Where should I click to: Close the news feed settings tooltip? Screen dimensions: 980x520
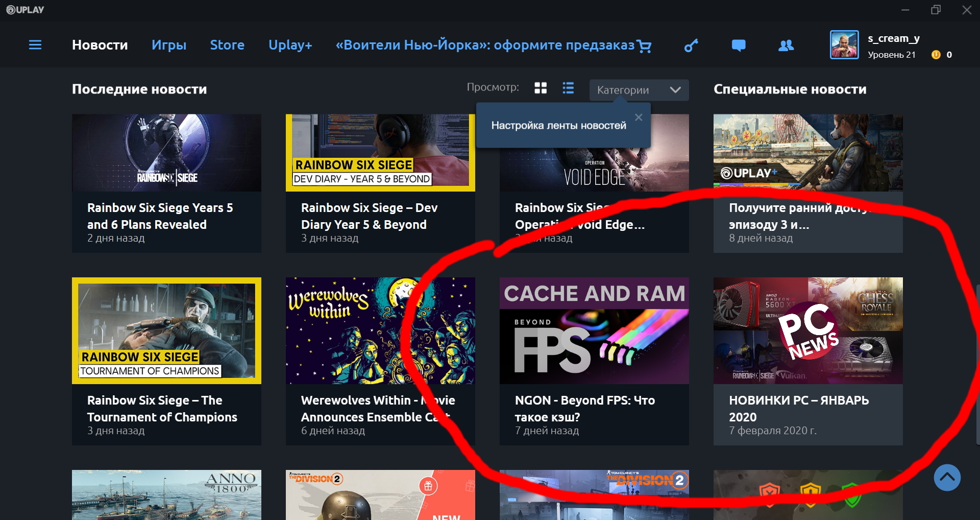(639, 117)
